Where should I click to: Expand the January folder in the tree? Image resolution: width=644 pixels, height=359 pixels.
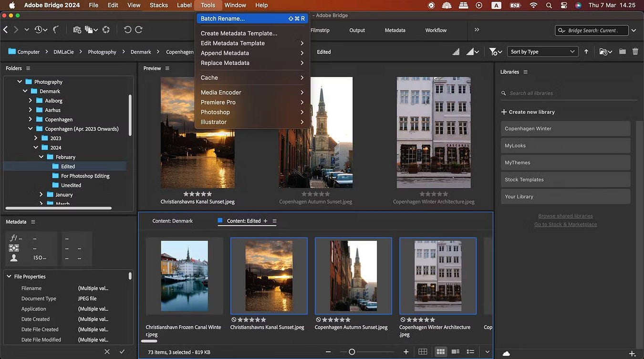tap(41, 194)
